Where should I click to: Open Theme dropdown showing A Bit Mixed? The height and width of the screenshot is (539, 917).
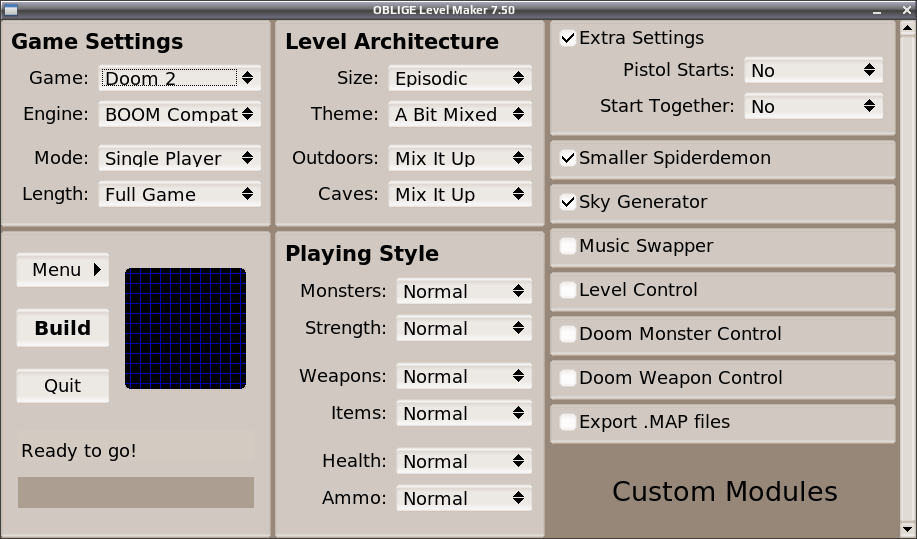(460, 114)
